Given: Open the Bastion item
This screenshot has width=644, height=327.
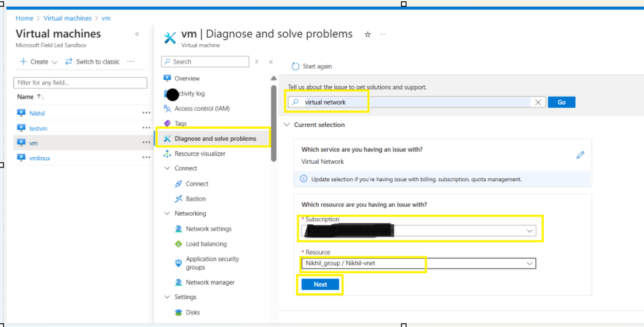Looking at the screenshot, I should click(196, 199).
